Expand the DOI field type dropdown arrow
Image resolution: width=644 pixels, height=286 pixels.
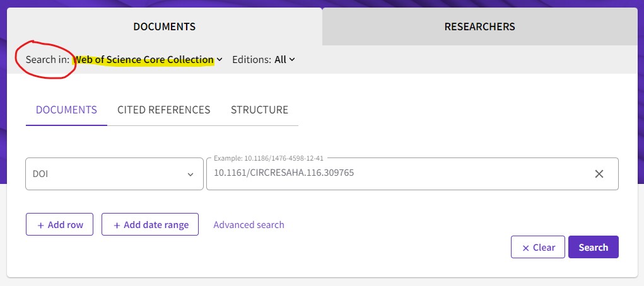click(190, 174)
